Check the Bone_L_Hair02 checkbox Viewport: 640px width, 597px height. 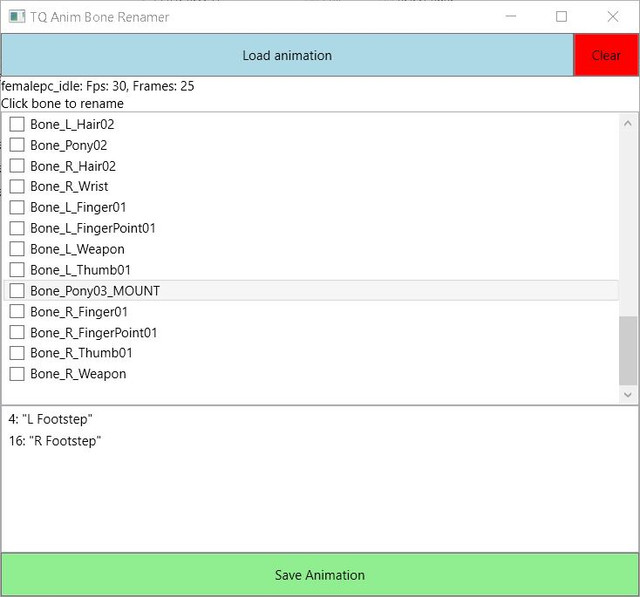(17, 124)
